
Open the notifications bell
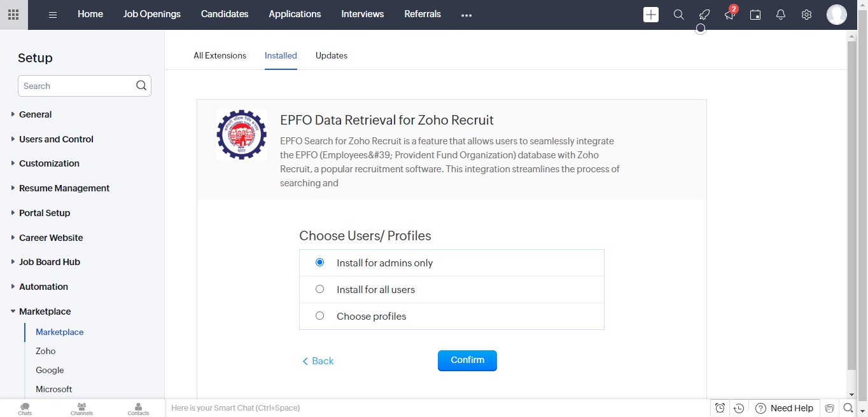[x=781, y=15]
